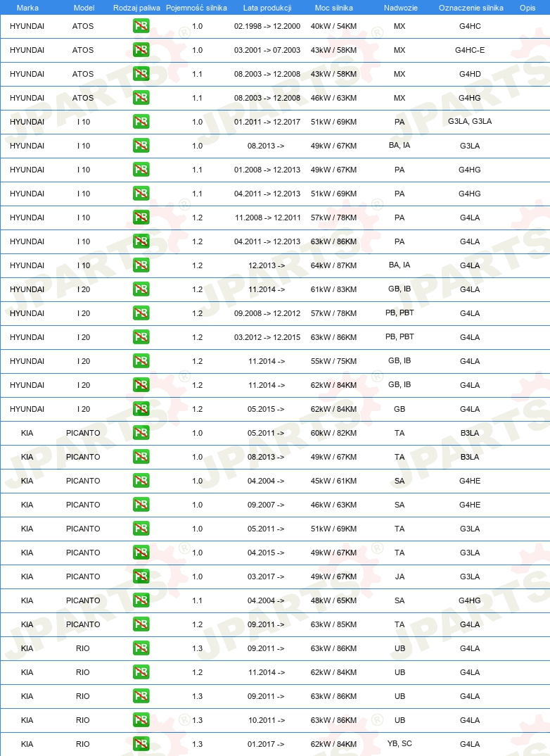Viewport: 550px width, 756px height.
Task: Click fuel icon in I 10 64kW / 87KM row
Action: pyautogui.click(x=141, y=265)
